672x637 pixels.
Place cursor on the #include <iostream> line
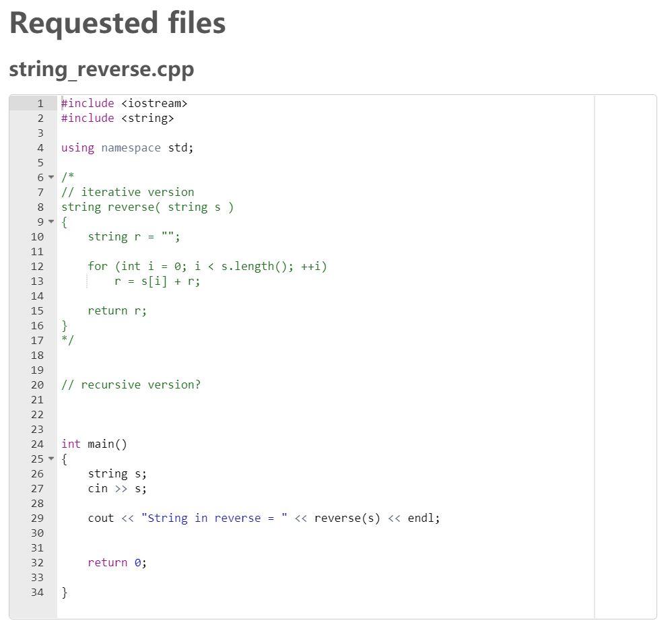pyautogui.click(x=124, y=103)
